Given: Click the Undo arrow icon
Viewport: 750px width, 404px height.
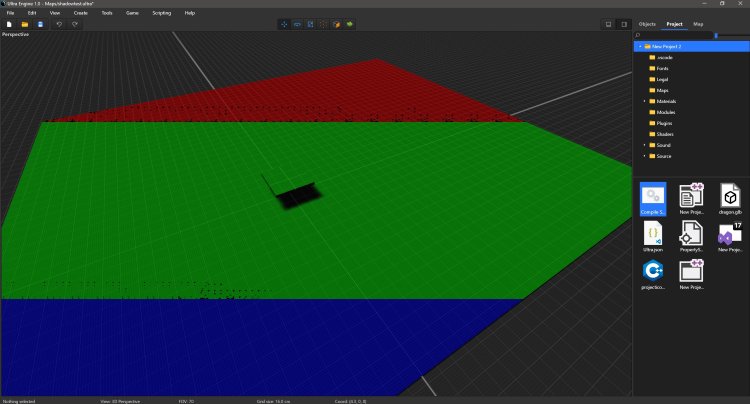Looking at the screenshot, I should (x=59, y=24).
